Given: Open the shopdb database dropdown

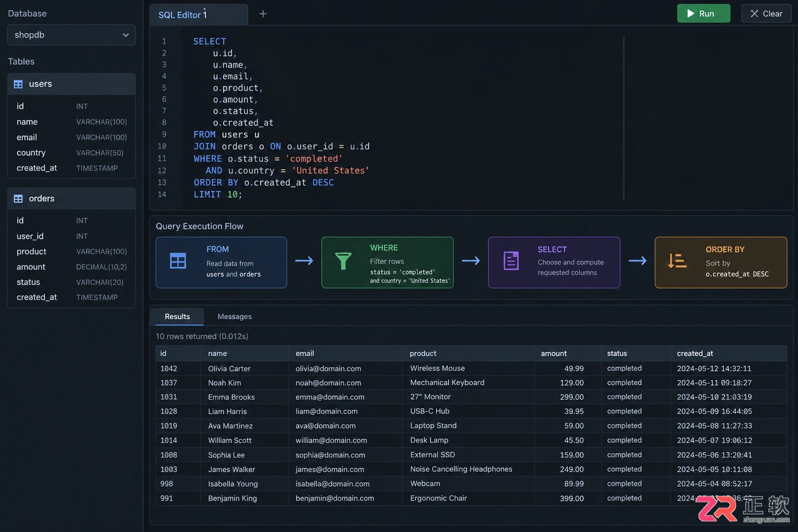Looking at the screenshot, I should click(71, 35).
